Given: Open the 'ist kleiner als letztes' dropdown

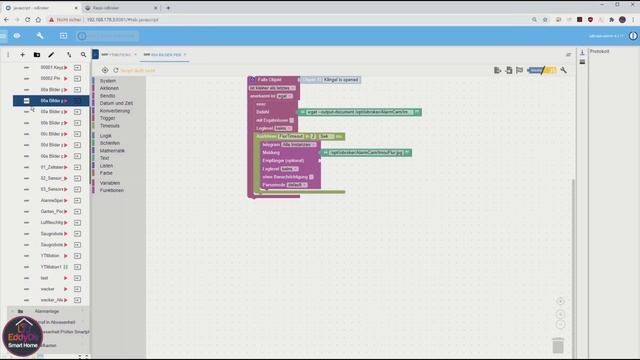Looking at the screenshot, I should coord(272,88).
